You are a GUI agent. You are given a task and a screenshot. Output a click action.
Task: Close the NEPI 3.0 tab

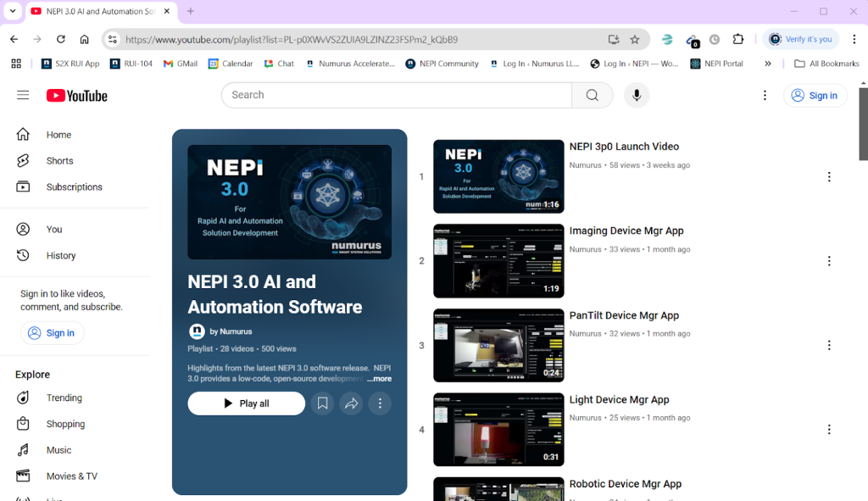(167, 11)
